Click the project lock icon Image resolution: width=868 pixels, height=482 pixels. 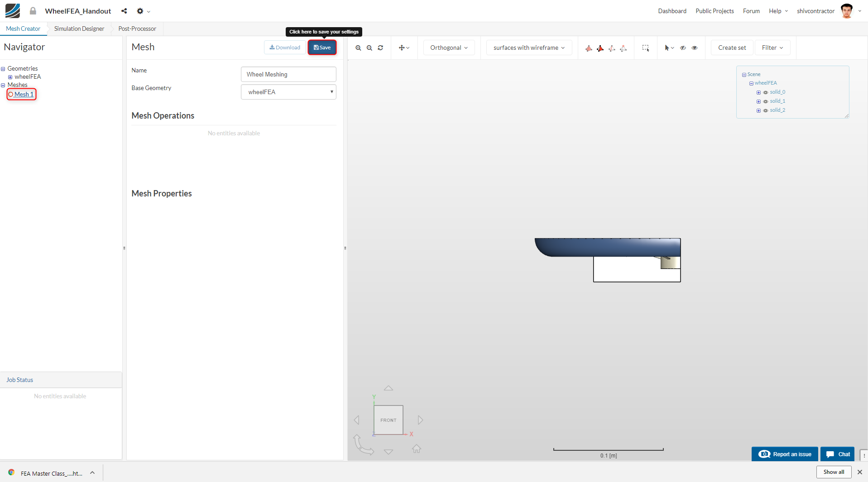33,11
